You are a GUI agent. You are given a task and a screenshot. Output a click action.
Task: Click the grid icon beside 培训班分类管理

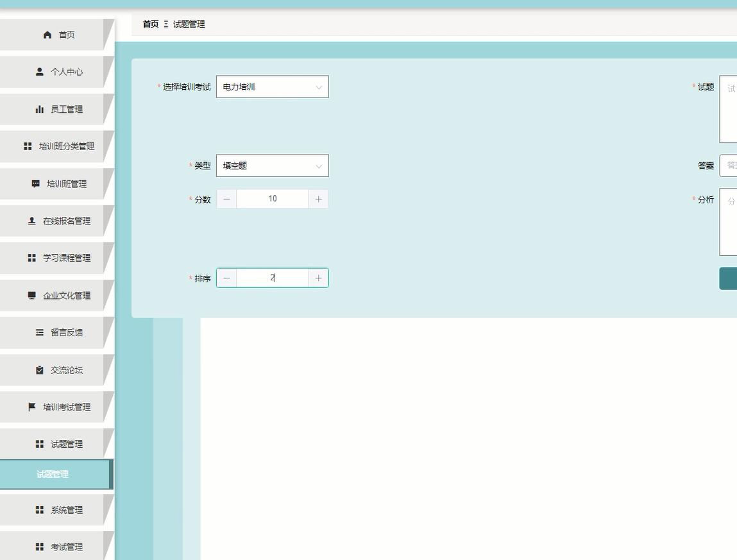pyautogui.click(x=28, y=146)
